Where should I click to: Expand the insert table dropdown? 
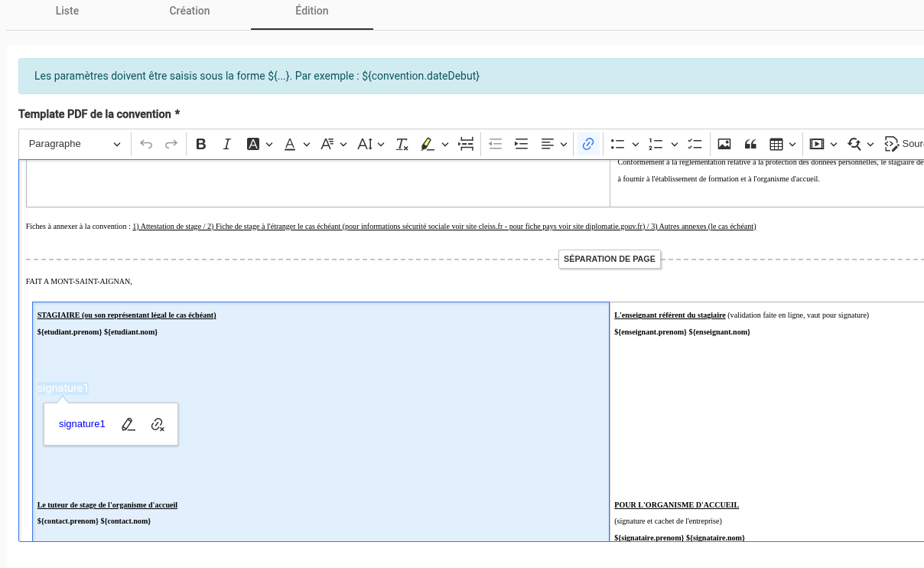pos(792,144)
